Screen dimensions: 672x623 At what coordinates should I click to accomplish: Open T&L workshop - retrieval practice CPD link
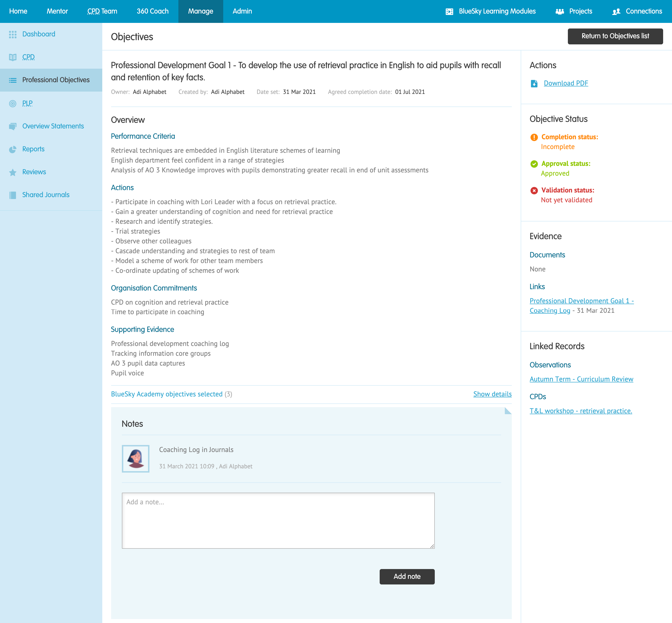(581, 411)
